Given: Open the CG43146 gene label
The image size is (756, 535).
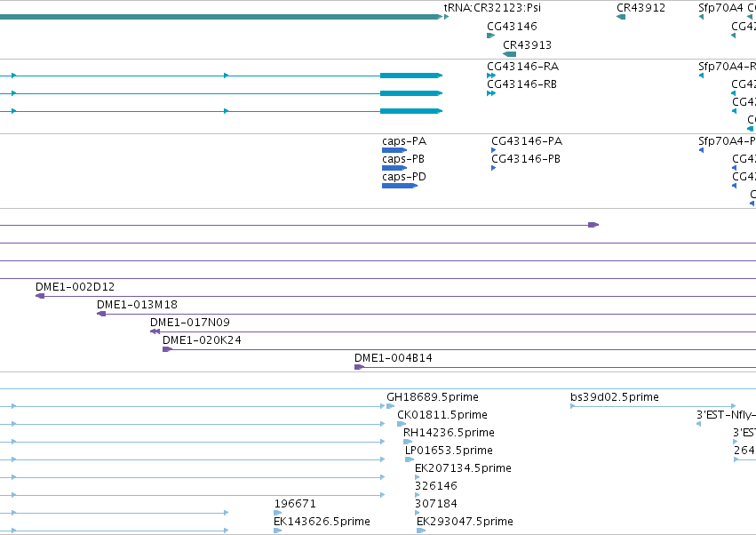Looking at the screenshot, I should point(512,26).
